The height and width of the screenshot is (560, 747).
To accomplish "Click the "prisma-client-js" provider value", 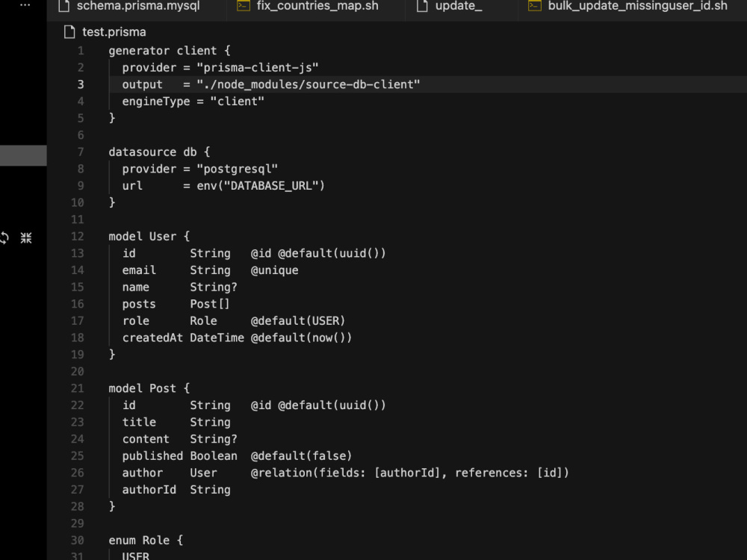I will click(x=257, y=68).
